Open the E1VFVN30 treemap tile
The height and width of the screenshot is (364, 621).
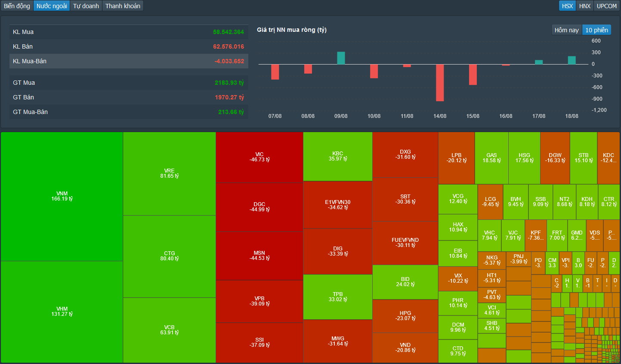point(338,204)
